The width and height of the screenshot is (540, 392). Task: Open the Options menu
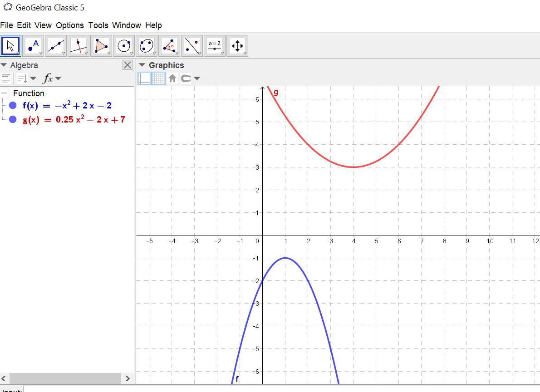(x=69, y=25)
